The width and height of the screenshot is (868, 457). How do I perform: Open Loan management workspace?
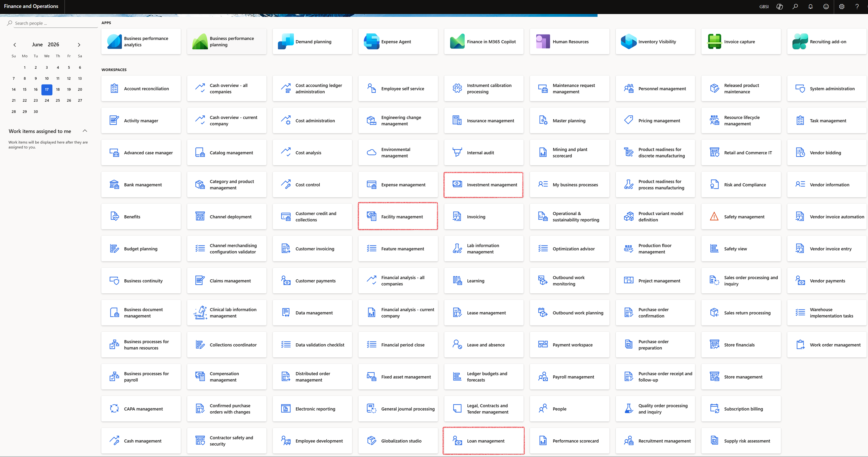484,441
